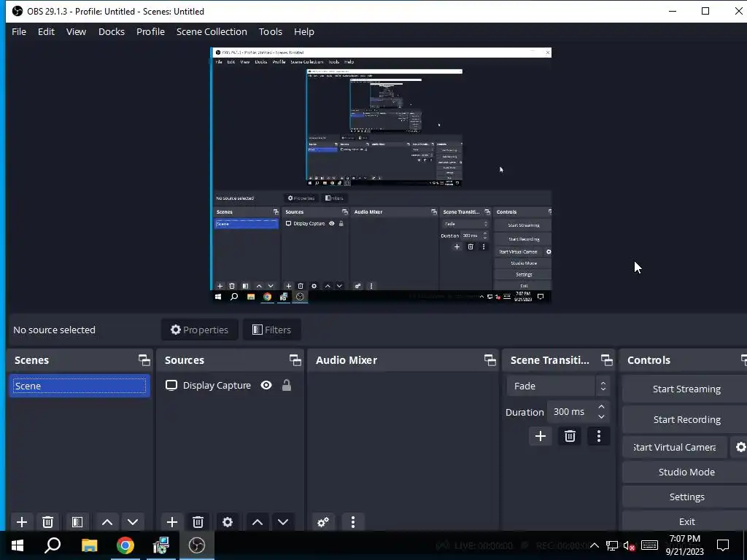Toggle Display Capture lock
Screen dimensions: 747x560
[286, 385]
